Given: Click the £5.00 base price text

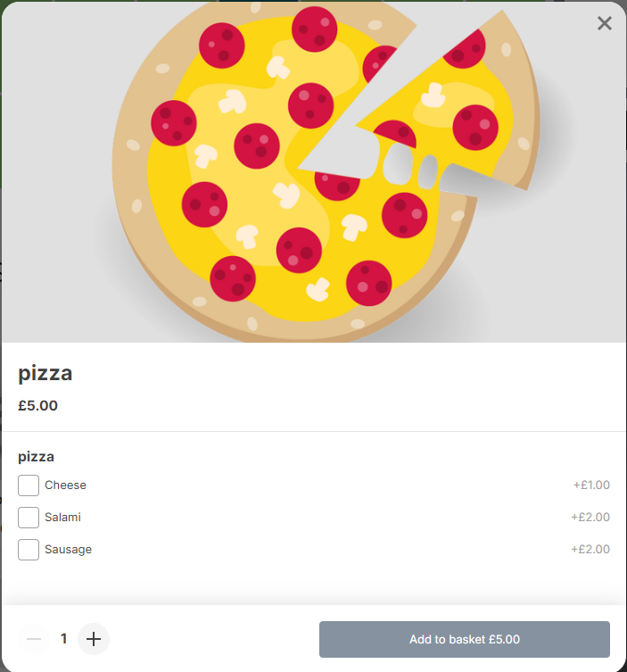Looking at the screenshot, I should pyautogui.click(x=38, y=406).
